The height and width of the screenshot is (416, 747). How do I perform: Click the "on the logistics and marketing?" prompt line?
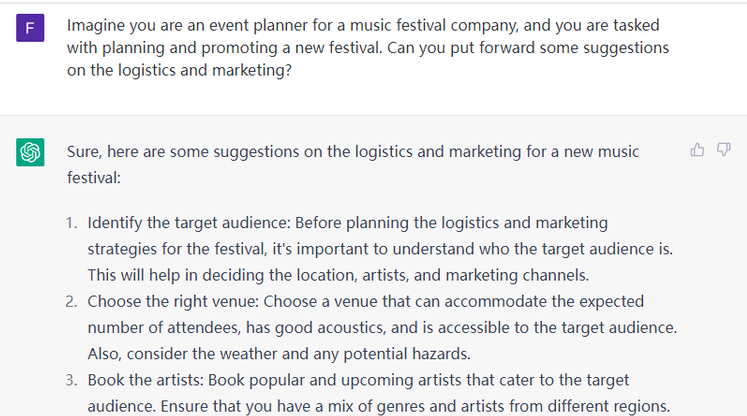click(179, 75)
